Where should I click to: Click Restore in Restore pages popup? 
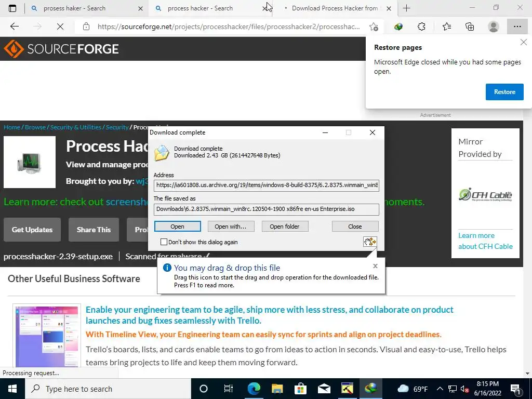pos(504,92)
